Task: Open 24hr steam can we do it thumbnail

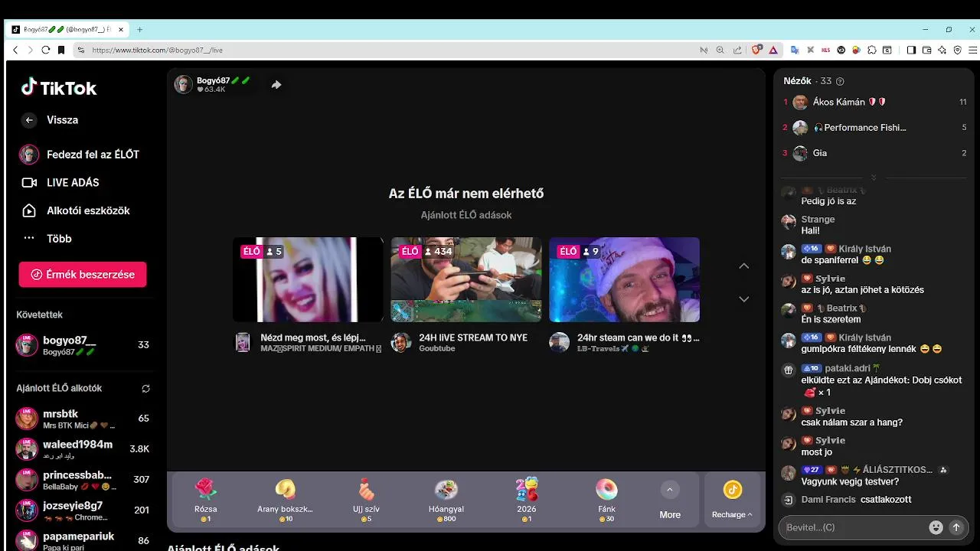Action: 624,279
